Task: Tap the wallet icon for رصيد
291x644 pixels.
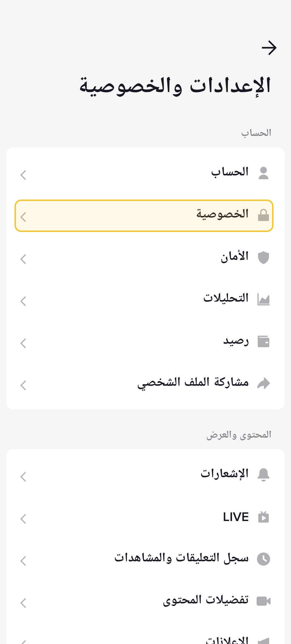Action: [x=263, y=341]
